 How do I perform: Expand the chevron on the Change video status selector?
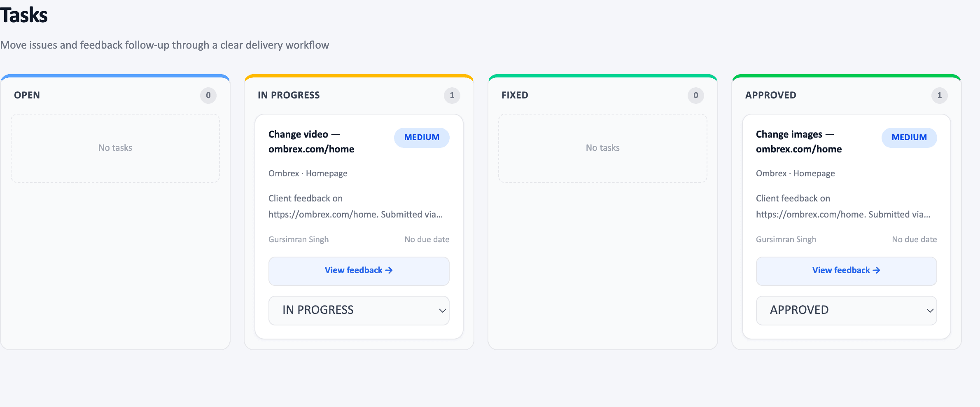click(x=442, y=311)
